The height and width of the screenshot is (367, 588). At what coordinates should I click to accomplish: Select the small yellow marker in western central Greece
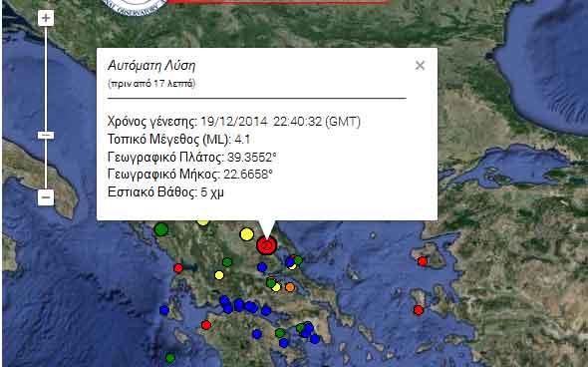pos(219,275)
